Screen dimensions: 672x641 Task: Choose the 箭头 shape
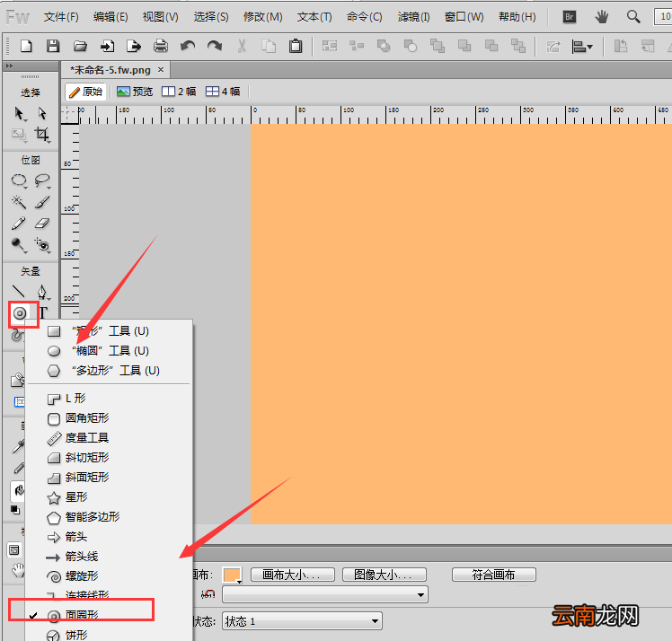pyautogui.click(x=109, y=537)
